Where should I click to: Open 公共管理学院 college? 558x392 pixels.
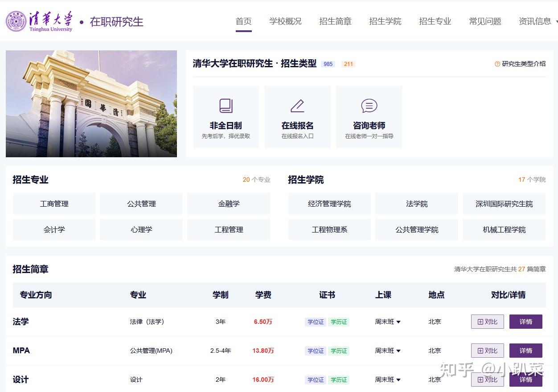[x=417, y=229]
